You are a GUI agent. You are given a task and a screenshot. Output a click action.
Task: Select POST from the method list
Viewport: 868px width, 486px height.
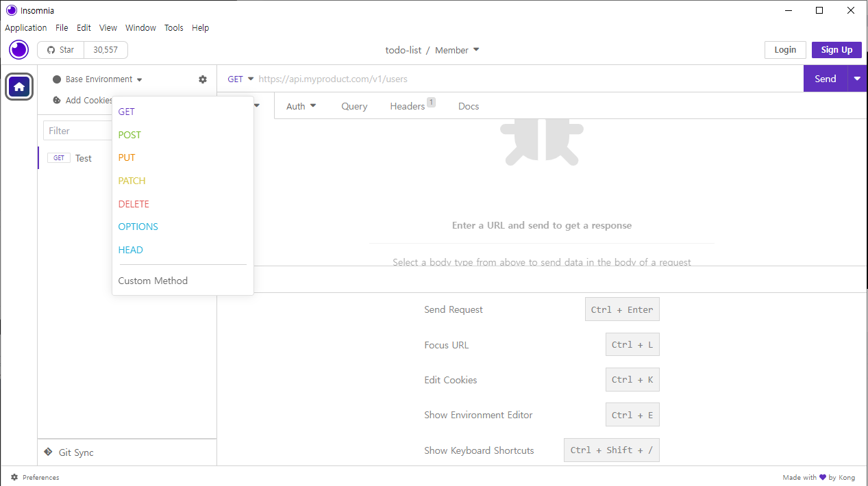click(183, 135)
